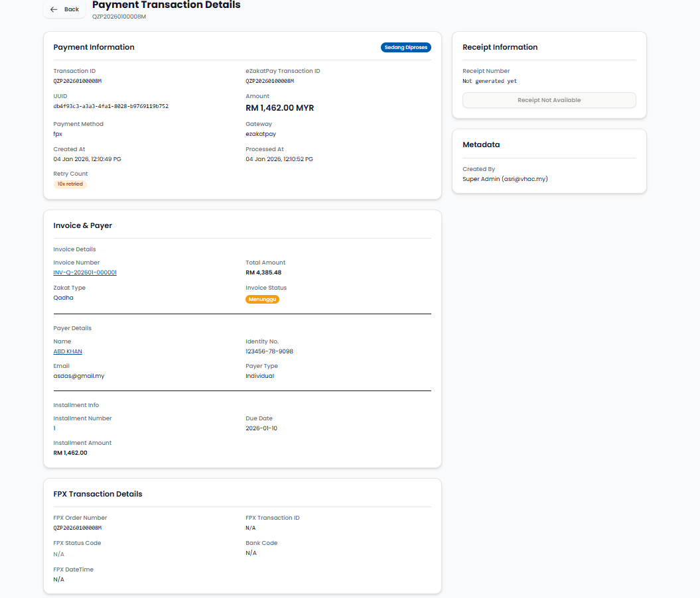Click the RM 1,462.00 MYR amount

point(279,107)
